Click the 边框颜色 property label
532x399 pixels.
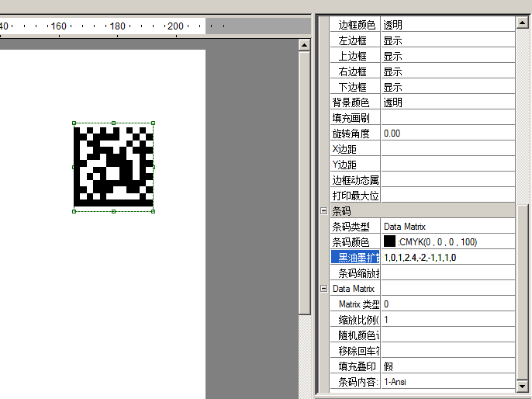357,25
